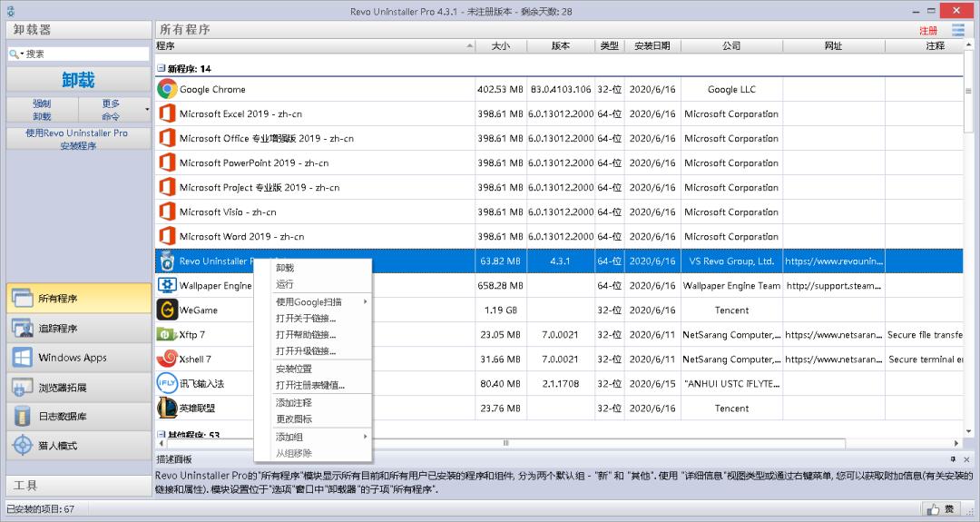The width and height of the screenshot is (980, 522).
Task: Click 使用Revo Uninstaller Pro安装程序 button
Action: (x=79, y=139)
